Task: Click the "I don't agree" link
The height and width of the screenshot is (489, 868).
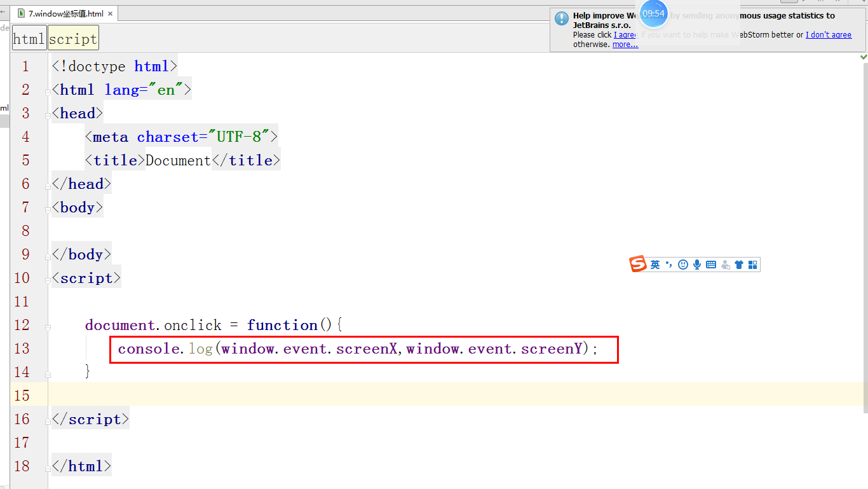Action: tap(829, 35)
